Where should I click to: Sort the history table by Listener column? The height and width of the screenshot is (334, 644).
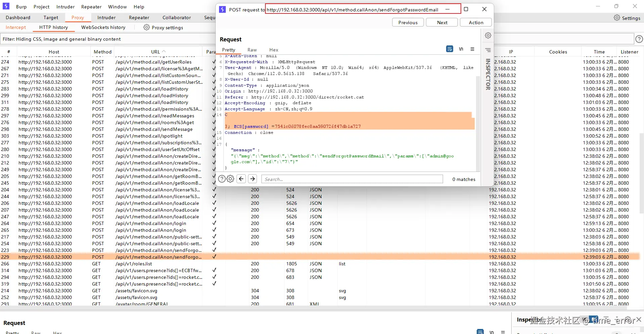[x=629, y=52]
